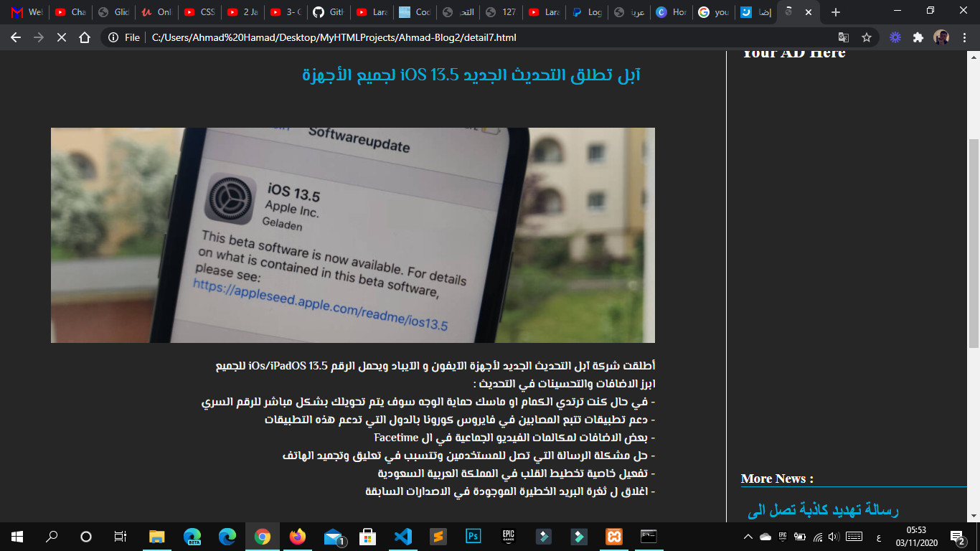Open the Windows Start menu
Image resolution: width=980 pixels, height=551 pixels.
click(17, 537)
